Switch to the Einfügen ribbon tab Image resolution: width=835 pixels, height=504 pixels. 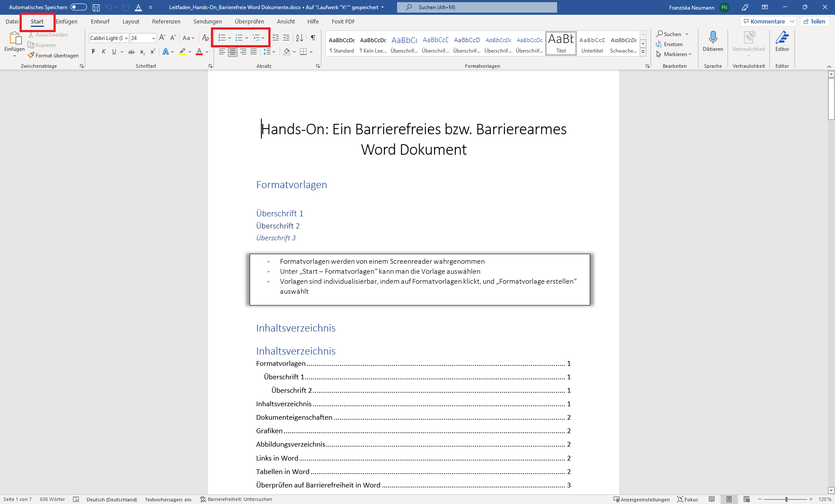(x=67, y=21)
